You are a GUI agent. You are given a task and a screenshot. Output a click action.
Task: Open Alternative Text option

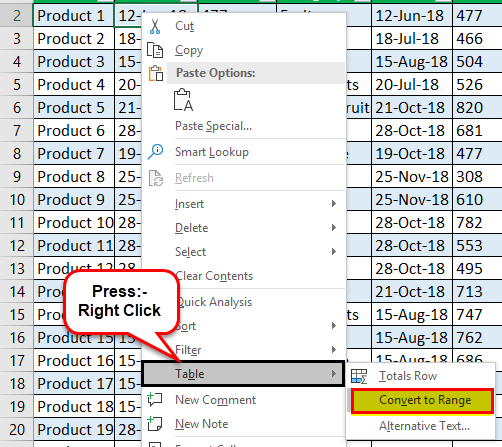[x=424, y=426]
